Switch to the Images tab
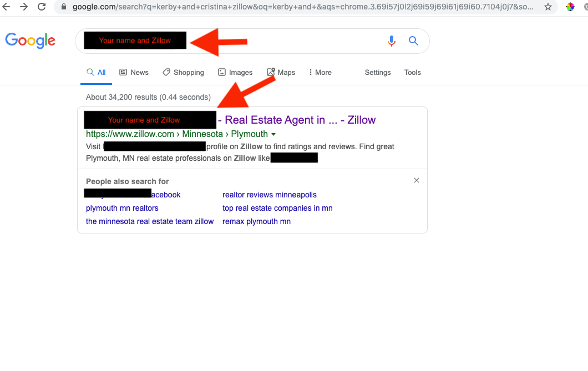Viewport: 588px width, 371px height. click(x=235, y=72)
